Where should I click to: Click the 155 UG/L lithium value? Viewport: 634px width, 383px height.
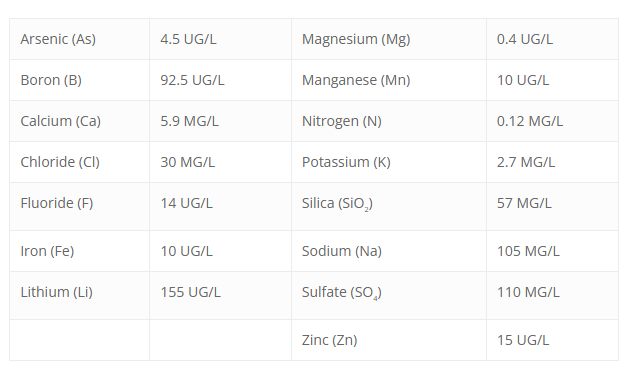pos(190,292)
